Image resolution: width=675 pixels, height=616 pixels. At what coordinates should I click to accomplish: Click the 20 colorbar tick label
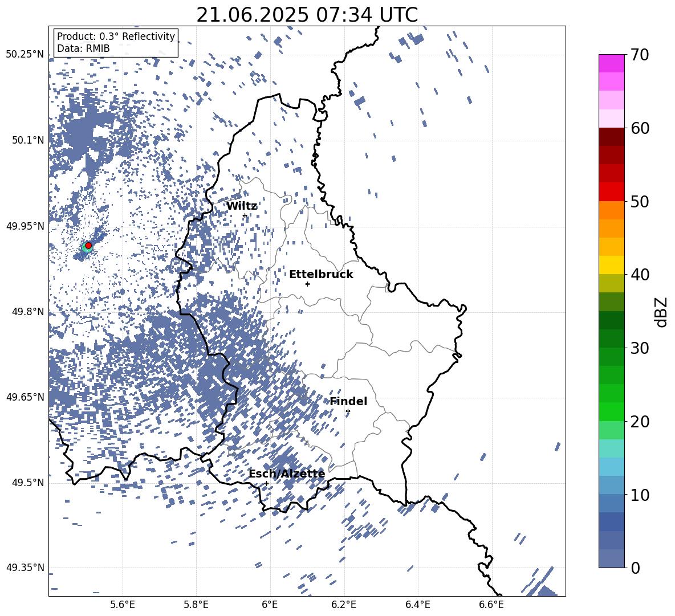tap(640, 421)
